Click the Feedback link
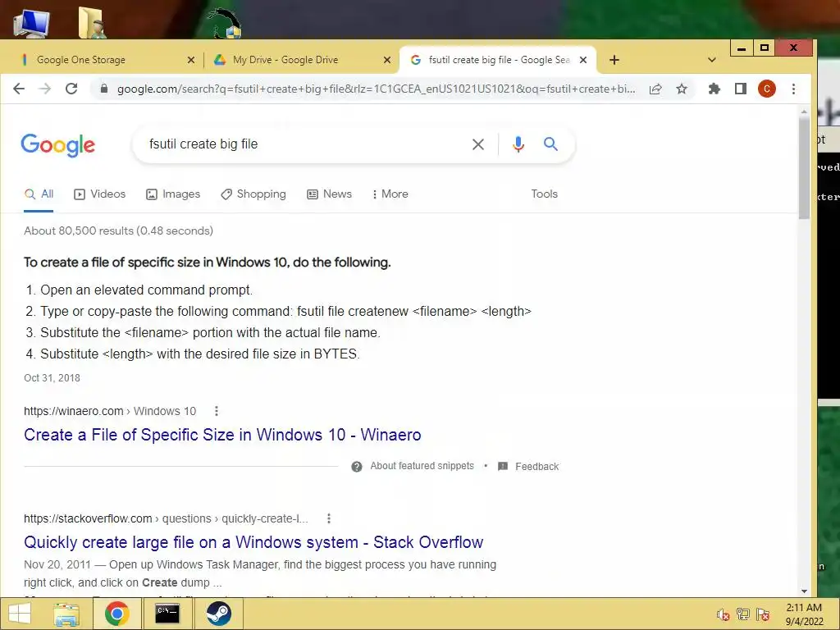Image resolution: width=840 pixels, height=630 pixels. pyautogui.click(x=536, y=467)
